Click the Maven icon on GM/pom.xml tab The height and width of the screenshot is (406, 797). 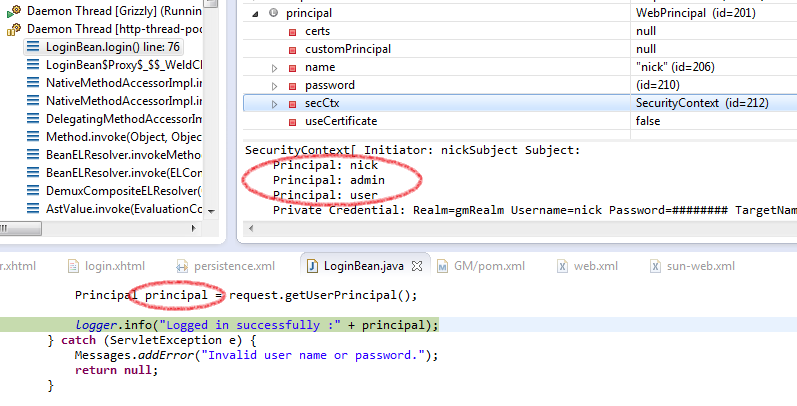(443, 266)
